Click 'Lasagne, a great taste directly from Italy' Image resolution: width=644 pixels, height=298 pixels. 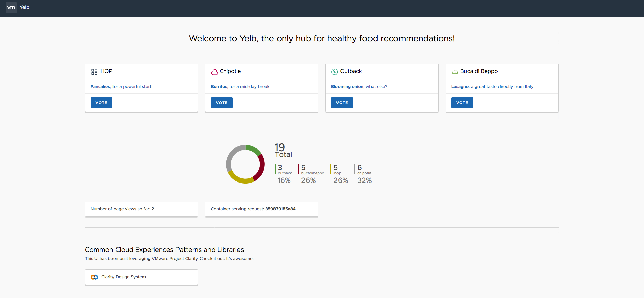492,87
